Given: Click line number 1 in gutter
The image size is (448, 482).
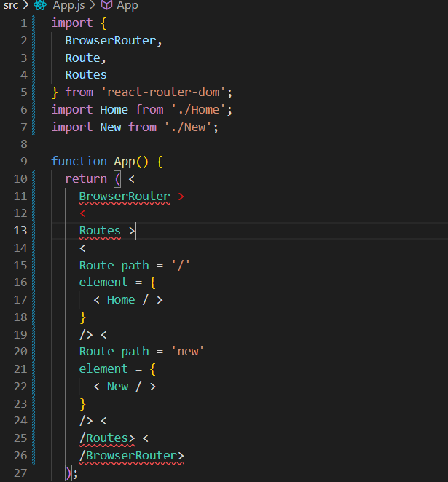Looking at the screenshot, I should tap(24, 23).
